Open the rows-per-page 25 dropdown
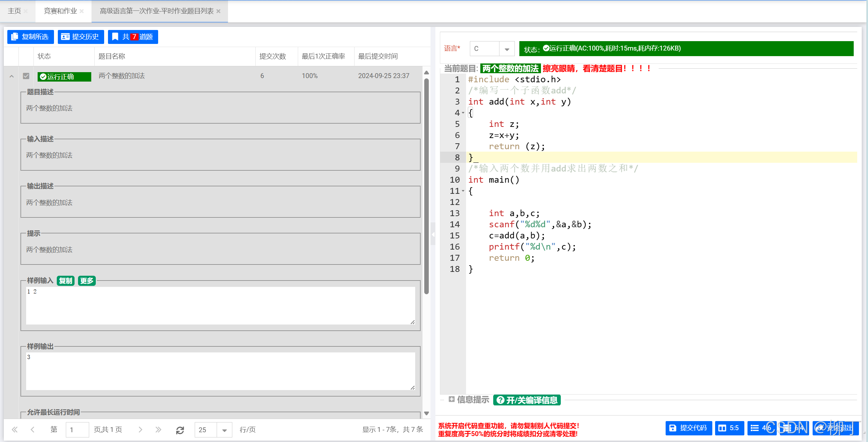Viewport: 868px width, 442px height. coord(224,430)
